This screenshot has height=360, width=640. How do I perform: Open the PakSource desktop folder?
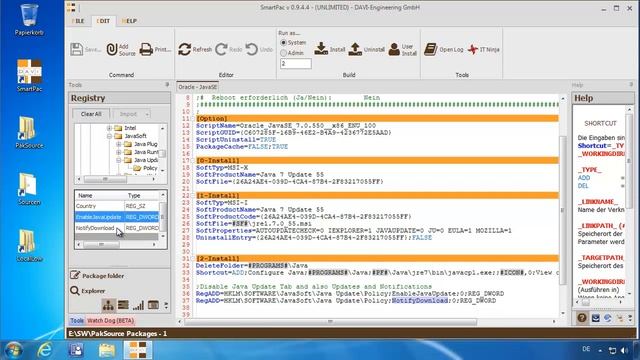click(x=29, y=132)
